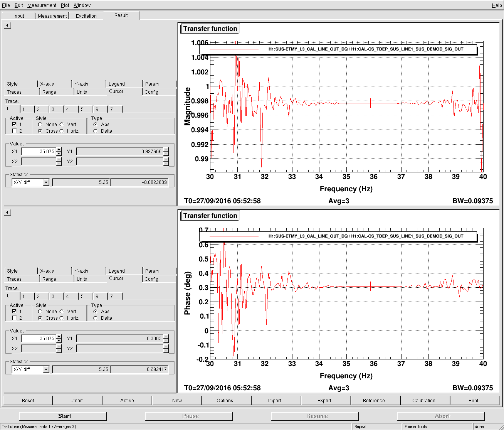Select trace tab 3 in upper panel
Viewport: 504px width, 430px height.
point(56,110)
